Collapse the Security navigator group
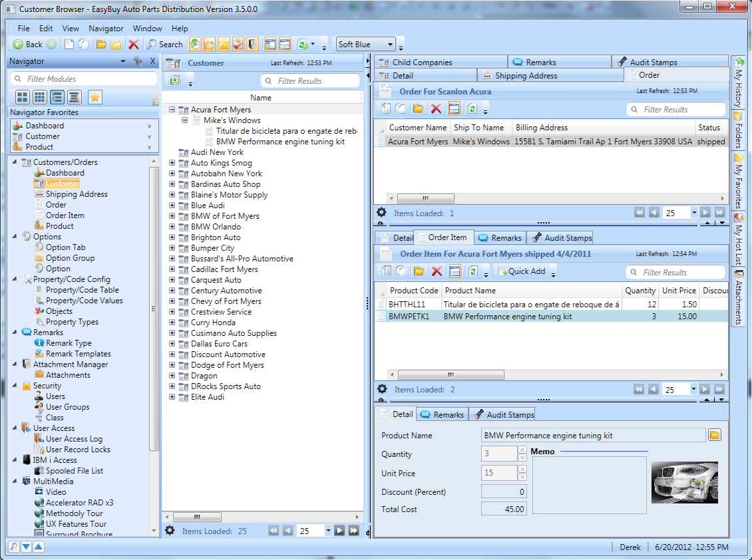Image resolution: width=752 pixels, height=560 pixels. coord(15,386)
